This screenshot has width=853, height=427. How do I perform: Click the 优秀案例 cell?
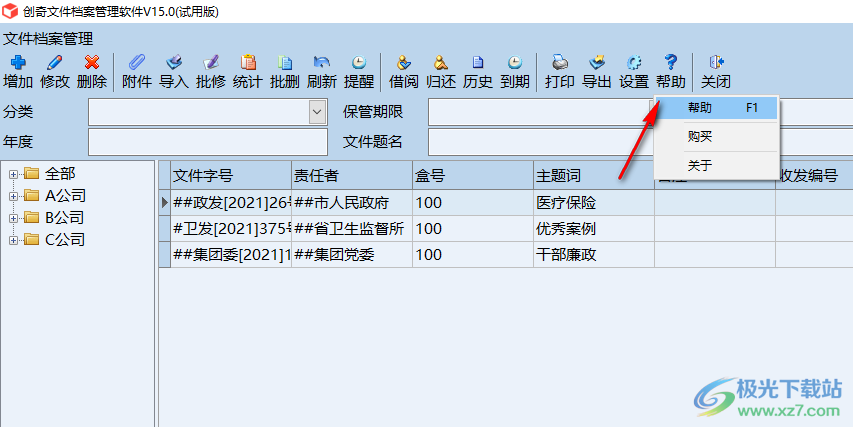click(x=594, y=228)
